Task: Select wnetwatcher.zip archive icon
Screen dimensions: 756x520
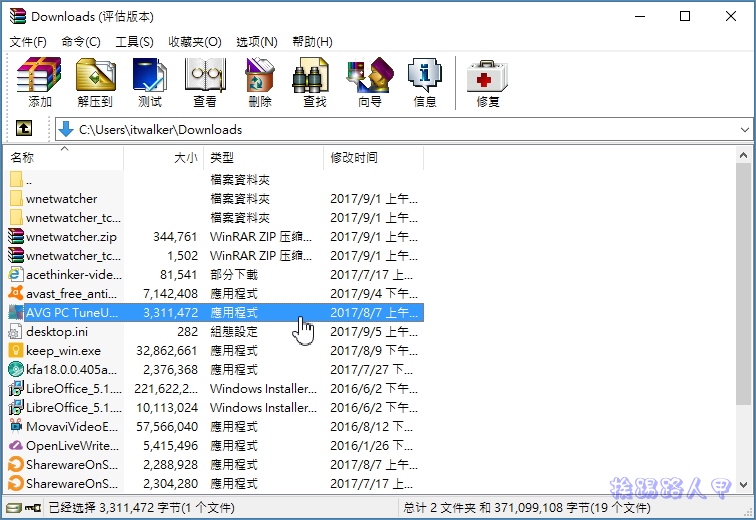Action: coord(15,236)
